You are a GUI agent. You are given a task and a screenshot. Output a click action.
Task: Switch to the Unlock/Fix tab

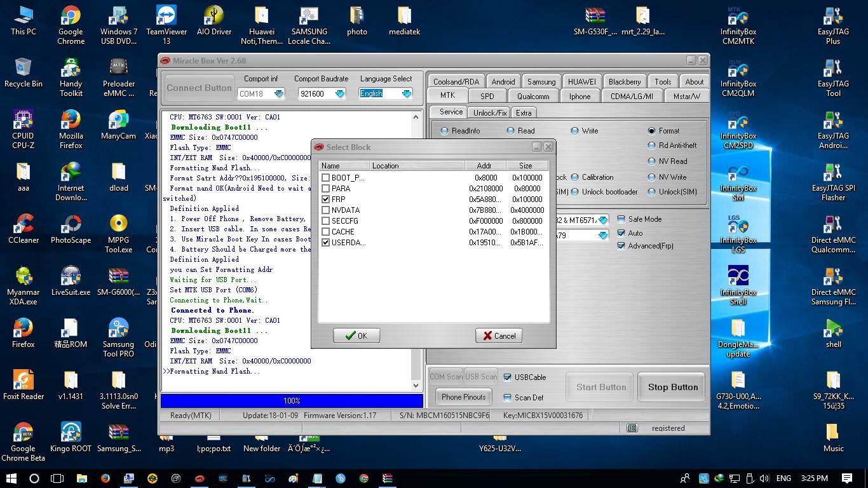(x=490, y=113)
